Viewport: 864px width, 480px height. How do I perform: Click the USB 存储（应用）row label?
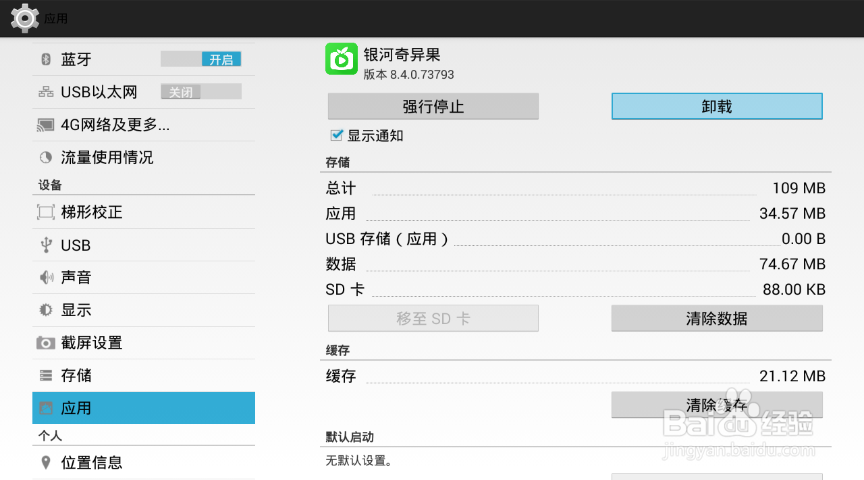387,239
